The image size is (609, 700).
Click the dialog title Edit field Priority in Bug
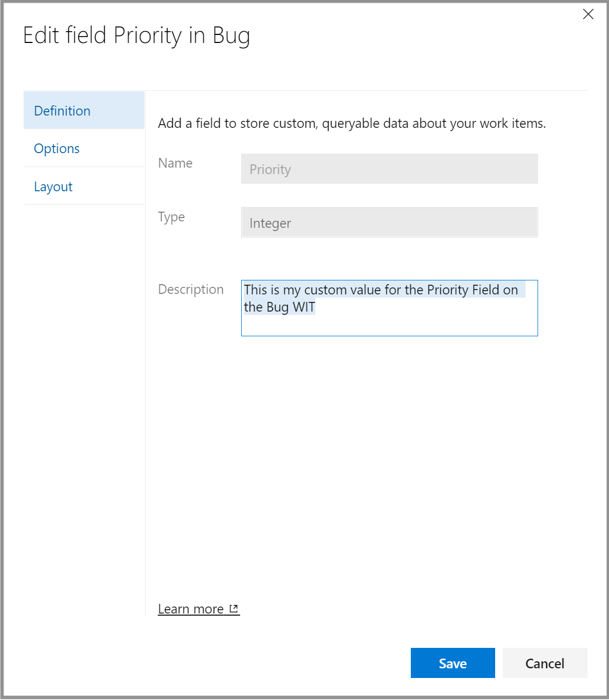pos(136,35)
